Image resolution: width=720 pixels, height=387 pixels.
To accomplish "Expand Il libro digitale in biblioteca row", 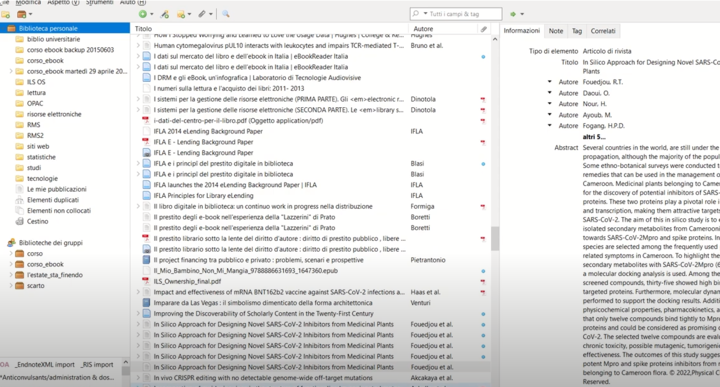I will pyautogui.click(x=138, y=206).
